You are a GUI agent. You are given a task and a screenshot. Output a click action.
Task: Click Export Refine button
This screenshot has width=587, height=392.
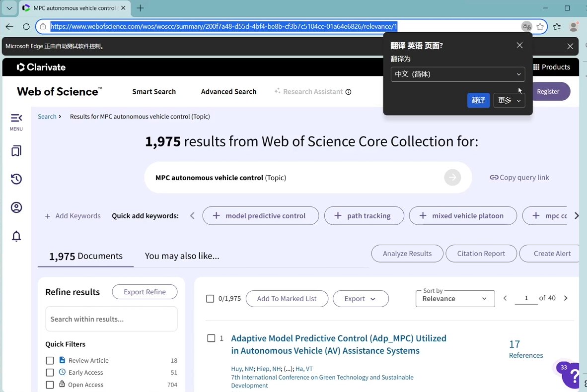[x=145, y=292]
